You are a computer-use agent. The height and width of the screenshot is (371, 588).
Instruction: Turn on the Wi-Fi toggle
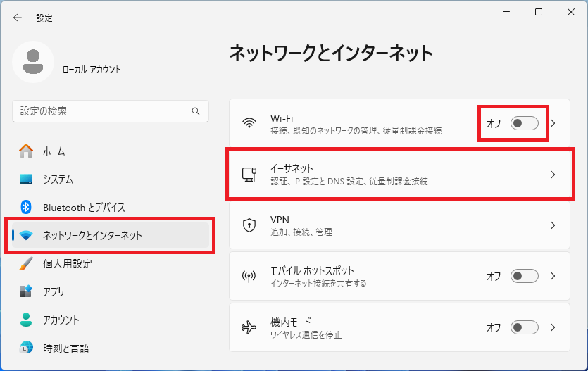pyautogui.click(x=525, y=123)
